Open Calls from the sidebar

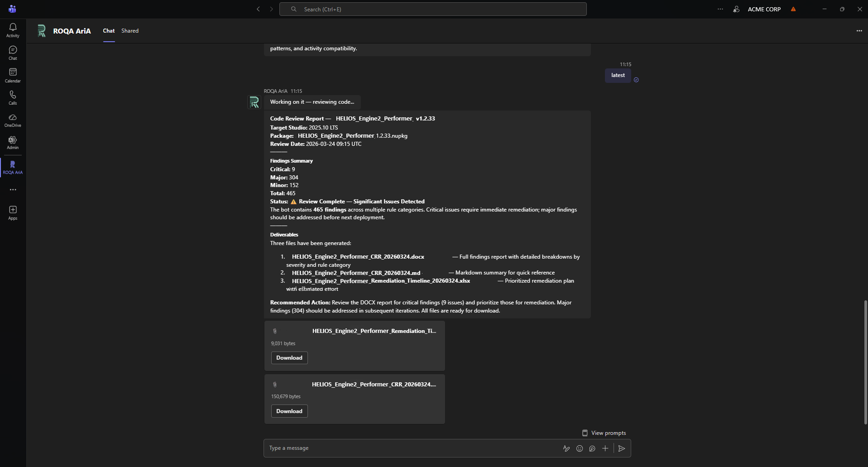click(x=13, y=97)
